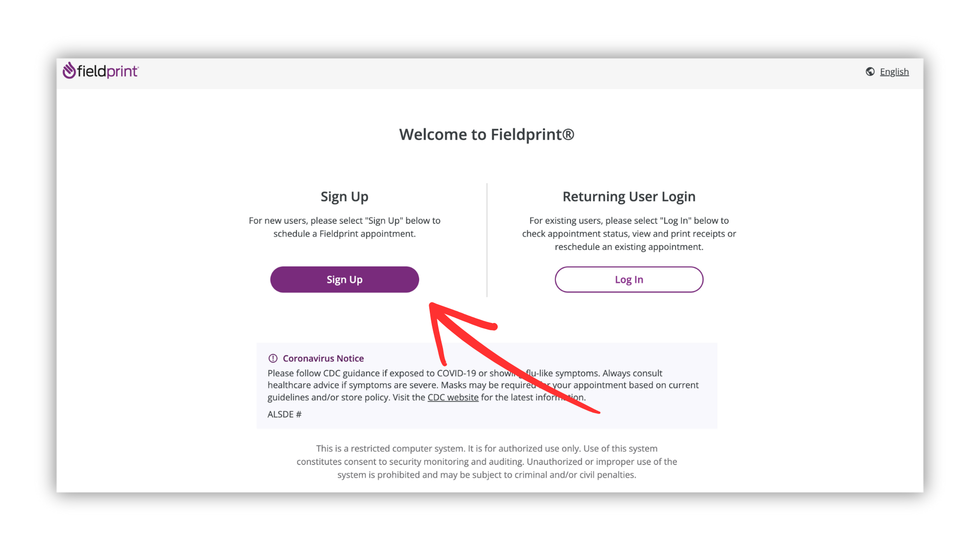Click the Fieldprint logo

coord(101,71)
